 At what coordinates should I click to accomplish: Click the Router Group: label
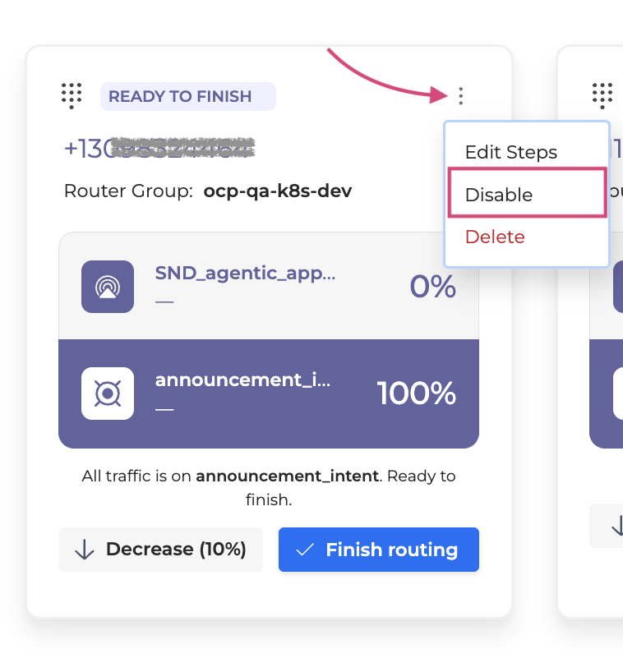pos(129,191)
